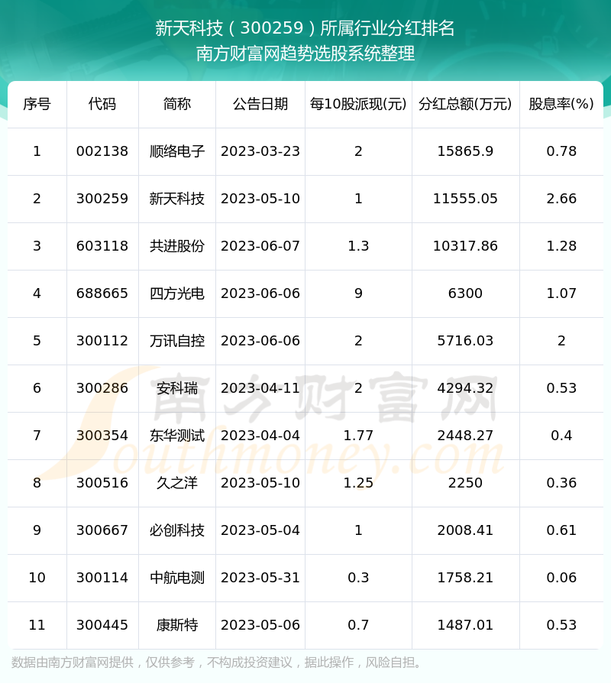Click the total dividend 1487.01
The width and height of the screenshot is (611, 700).
point(465,624)
